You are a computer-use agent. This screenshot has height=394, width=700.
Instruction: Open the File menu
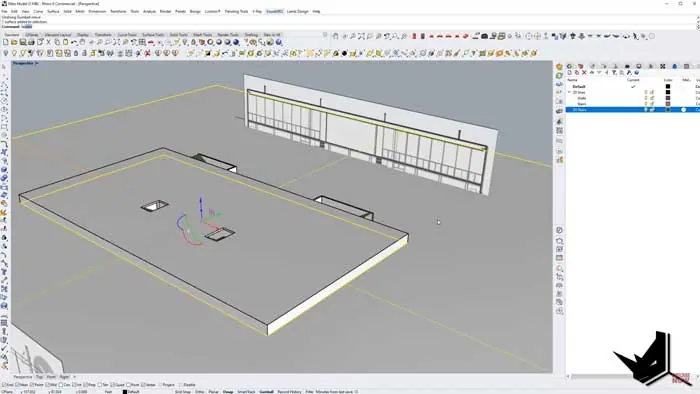click(x=4, y=11)
